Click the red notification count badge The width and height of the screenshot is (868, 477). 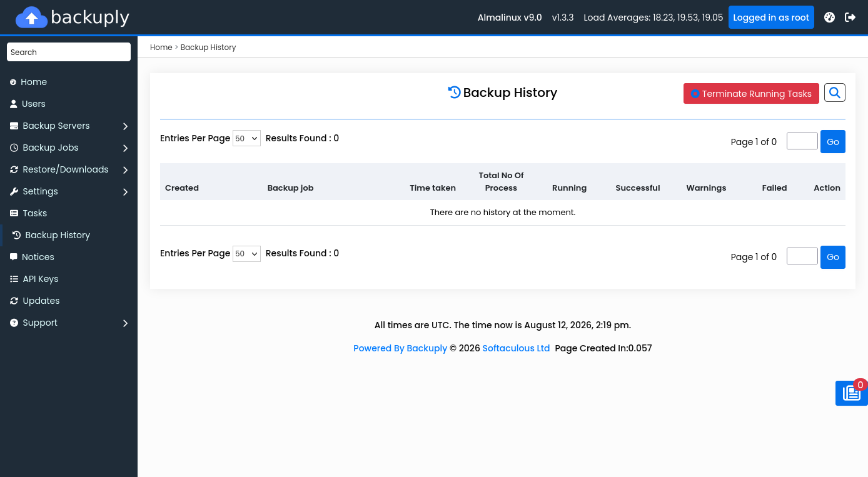[x=860, y=385]
